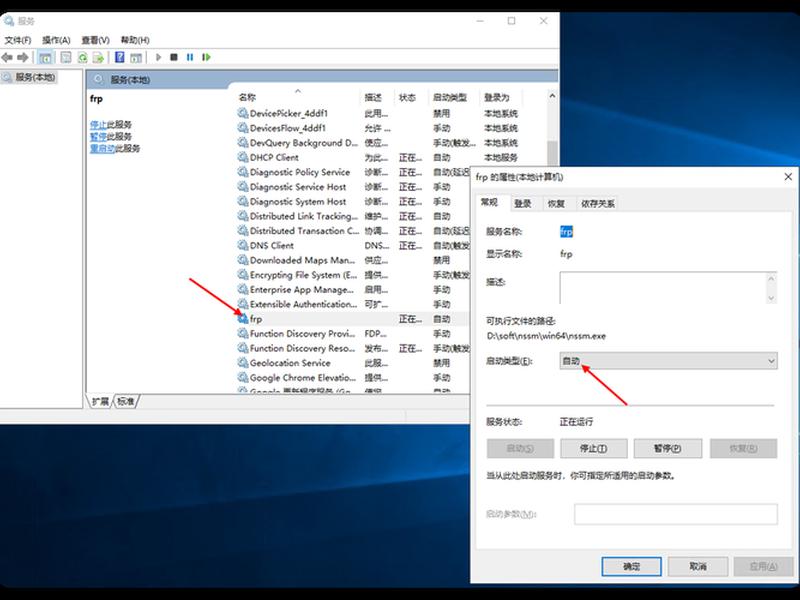The image size is (800, 600).
Task: Open the blue Help question-mark toolbar icon
Action: [119, 57]
